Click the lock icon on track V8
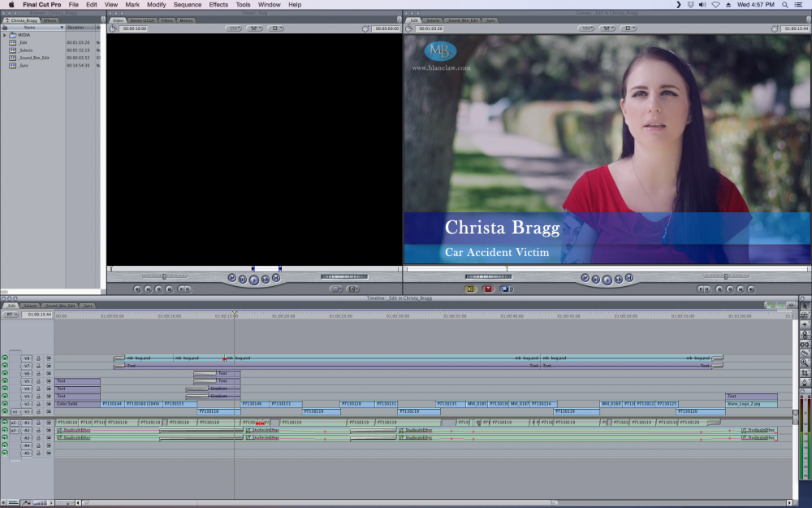 pos(38,358)
